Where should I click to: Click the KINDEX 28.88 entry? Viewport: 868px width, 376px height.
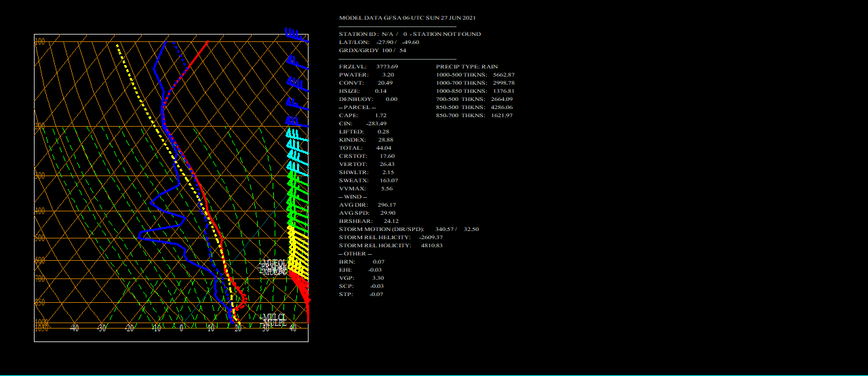[366, 140]
